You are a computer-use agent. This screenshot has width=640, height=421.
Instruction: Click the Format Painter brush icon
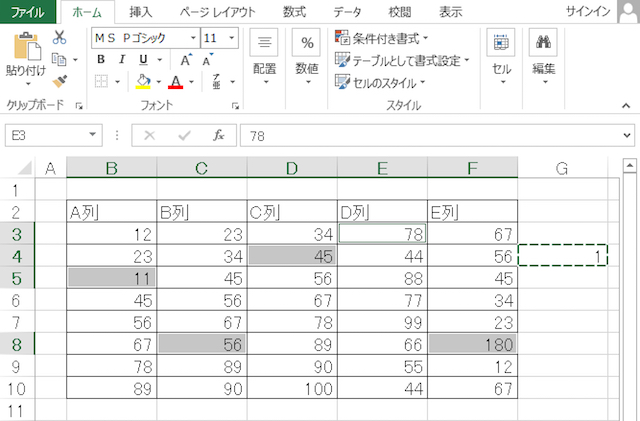(59, 81)
